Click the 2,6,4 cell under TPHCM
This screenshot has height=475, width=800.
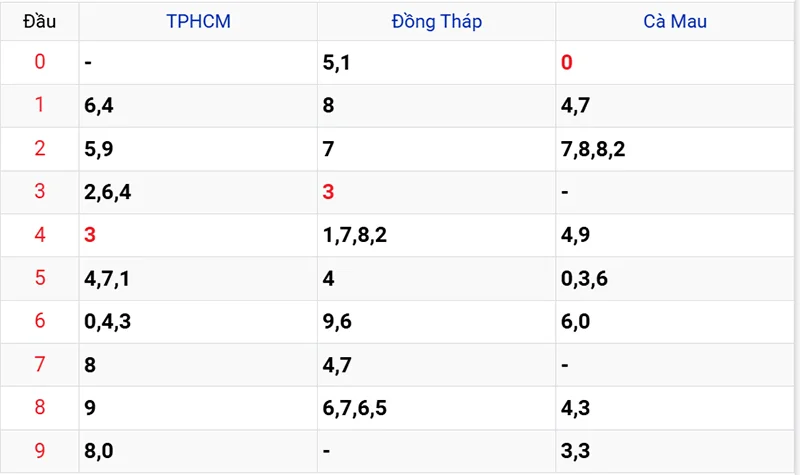coord(108,192)
